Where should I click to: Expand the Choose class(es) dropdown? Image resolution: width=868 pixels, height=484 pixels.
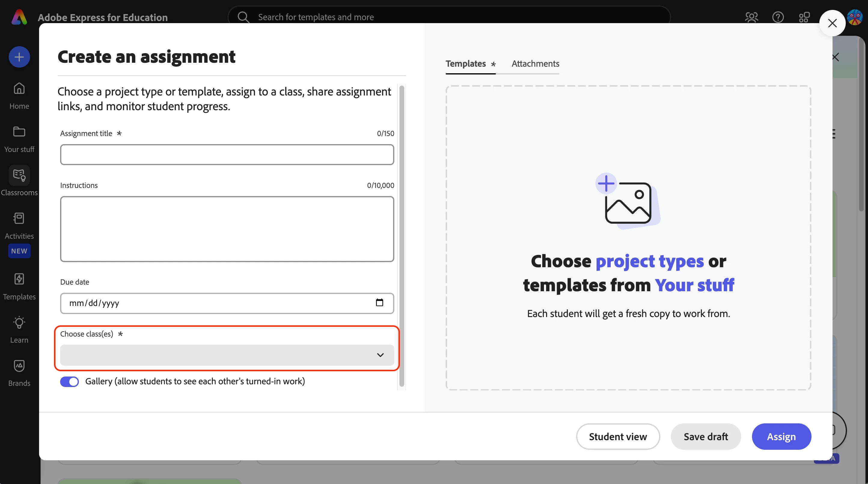coord(227,355)
